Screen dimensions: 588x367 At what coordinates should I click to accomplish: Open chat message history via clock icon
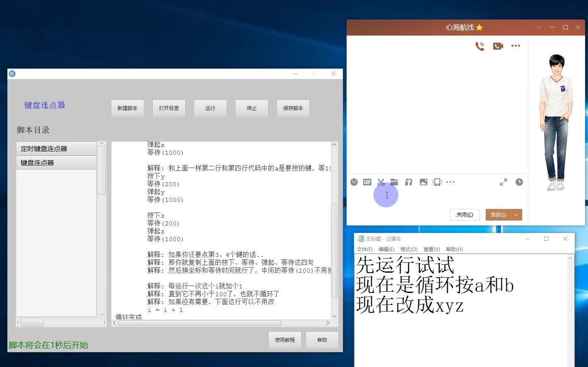[x=519, y=182]
